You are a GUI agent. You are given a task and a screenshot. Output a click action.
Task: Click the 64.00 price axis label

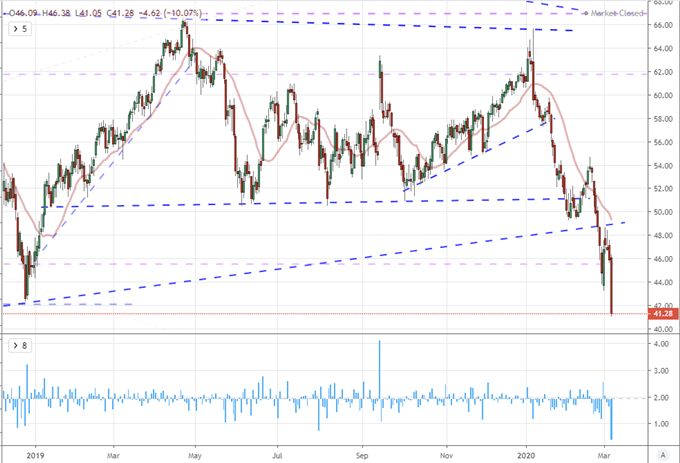pos(663,49)
